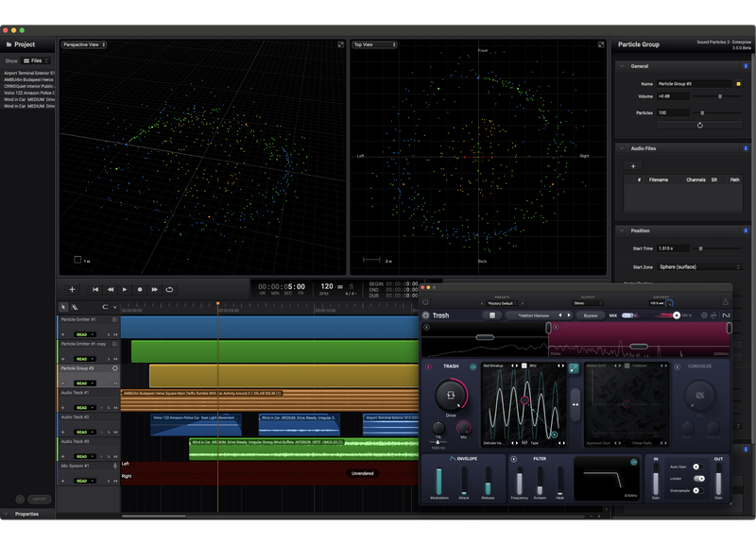Open the Perspective View dropdown
This screenshot has width=756, height=545.
pyautogui.click(x=84, y=44)
